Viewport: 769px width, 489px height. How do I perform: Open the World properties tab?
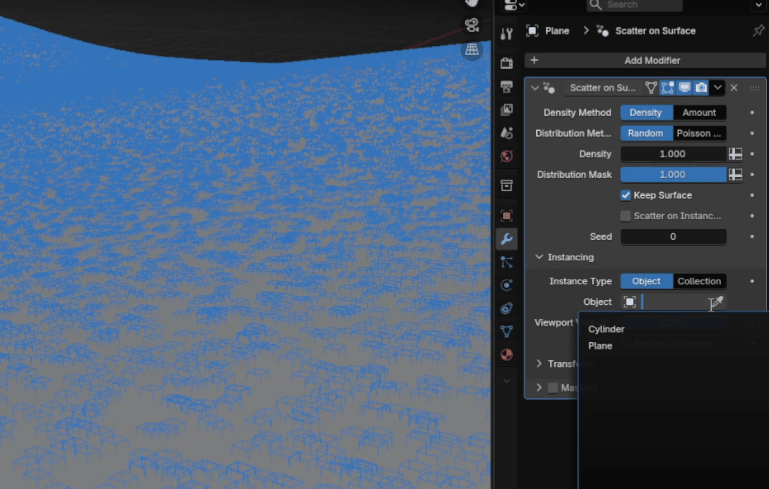[x=507, y=157]
